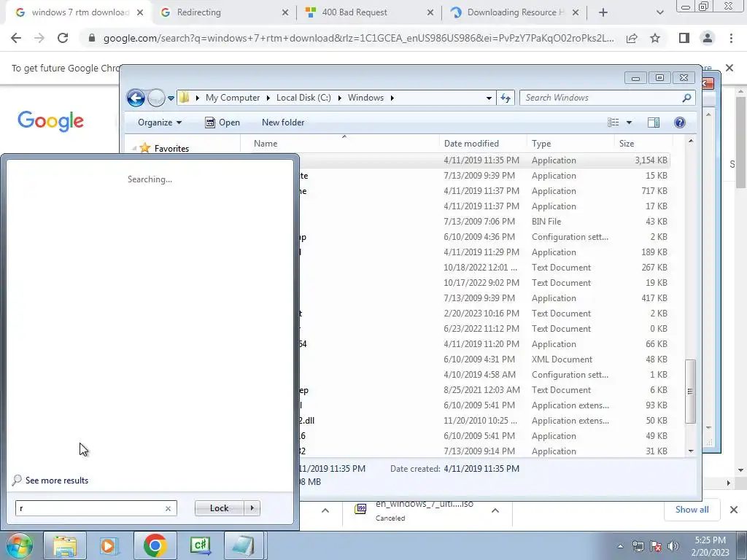This screenshot has width=747, height=560.
Task: Open Chrome profile avatar
Action: tap(708, 38)
